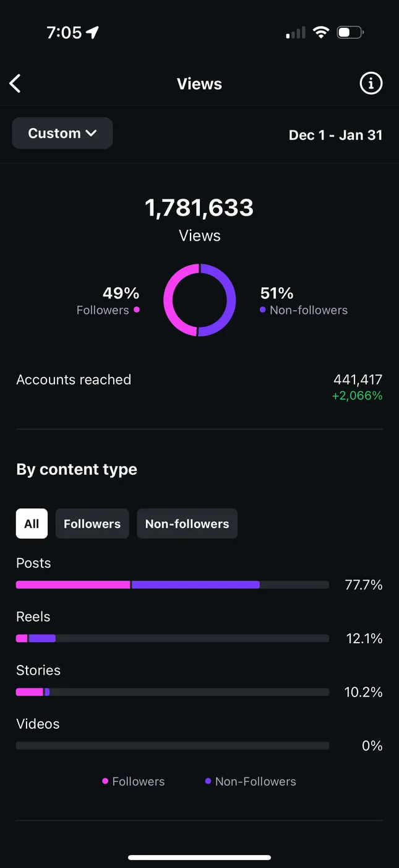Tap the Wi-Fi status icon

320,32
